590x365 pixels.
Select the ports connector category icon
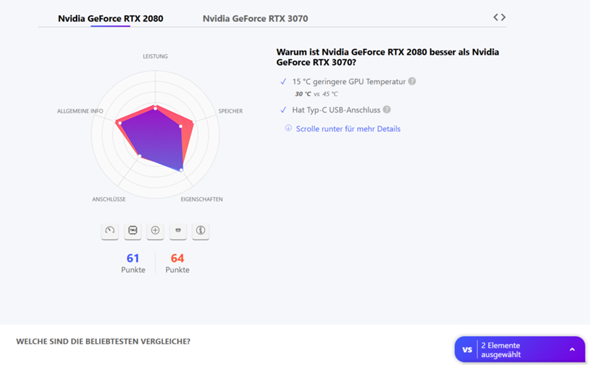pyautogui.click(x=178, y=231)
